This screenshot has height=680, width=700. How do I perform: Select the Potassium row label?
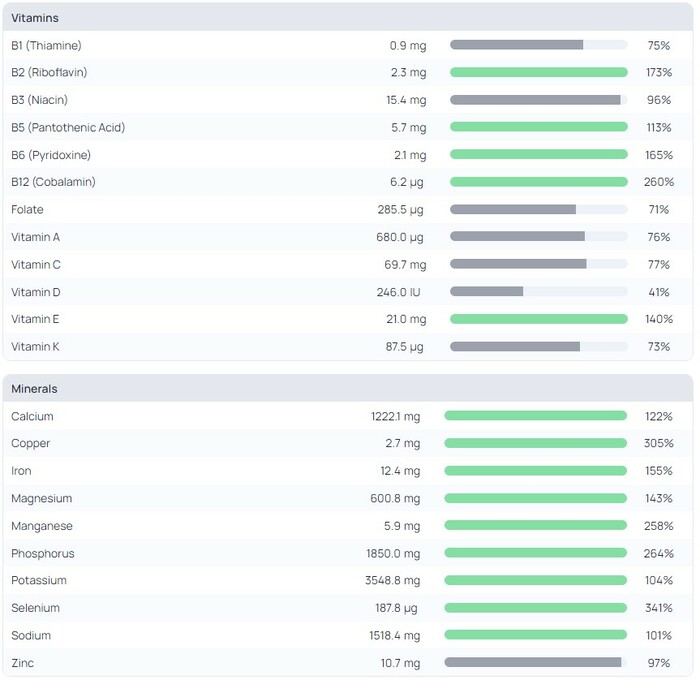pos(39,581)
